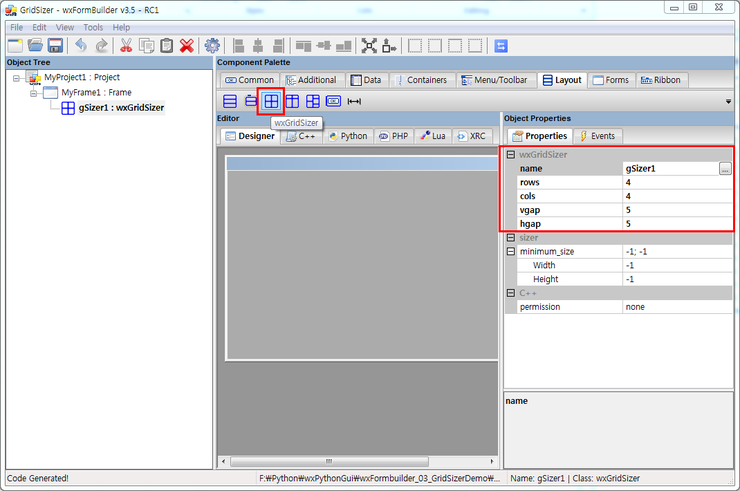Viewport: 740px width, 491px height.
Task: Open the Tools menu
Action: click(x=93, y=27)
